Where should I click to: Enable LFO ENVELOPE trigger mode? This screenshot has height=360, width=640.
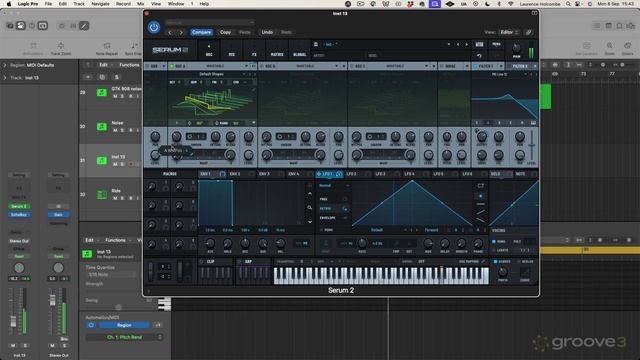(x=333, y=218)
